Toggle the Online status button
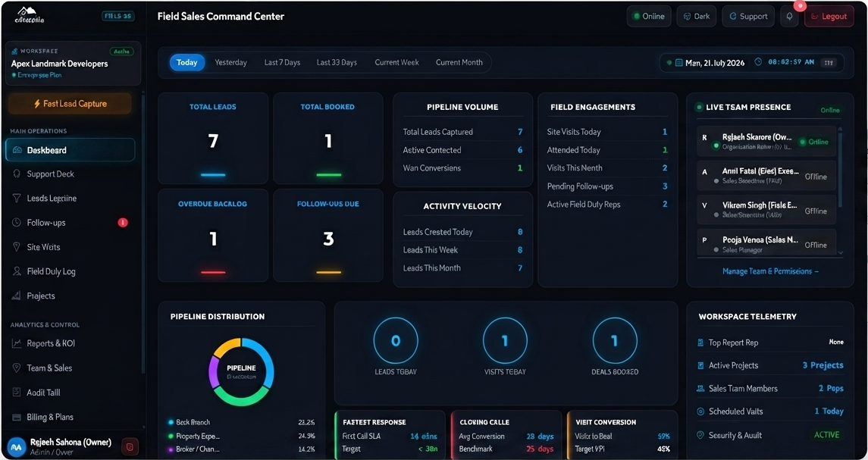Viewport: 868px width, 460px height. [x=650, y=17]
